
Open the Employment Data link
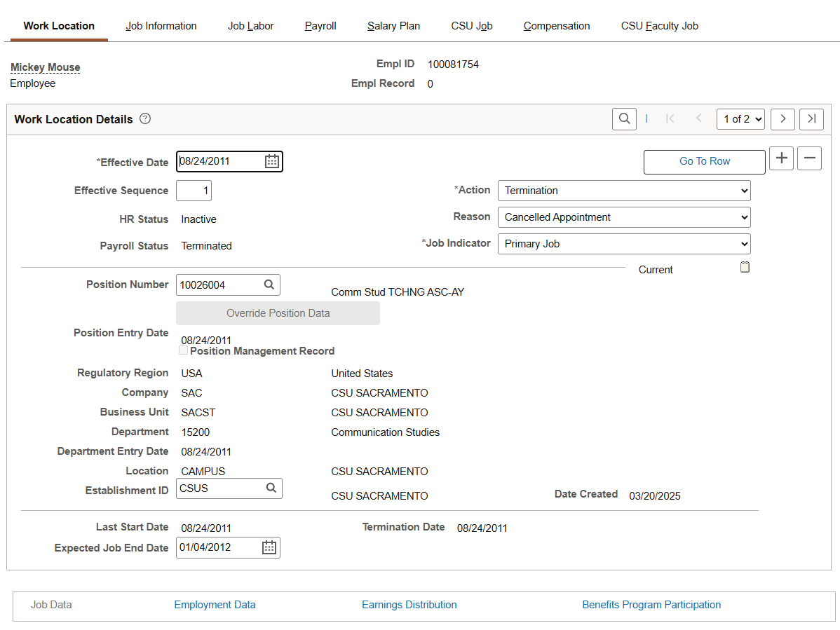click(x=215, y=605)
